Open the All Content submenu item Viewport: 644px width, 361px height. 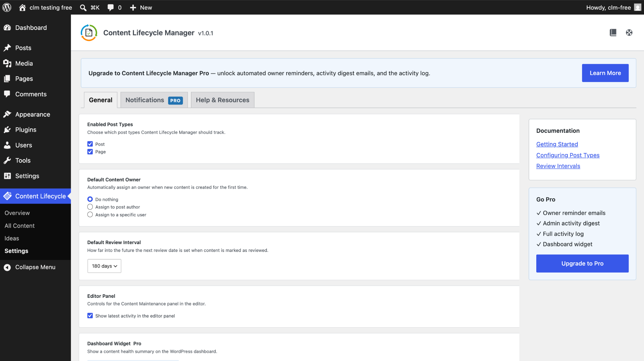tap(19, 226)
